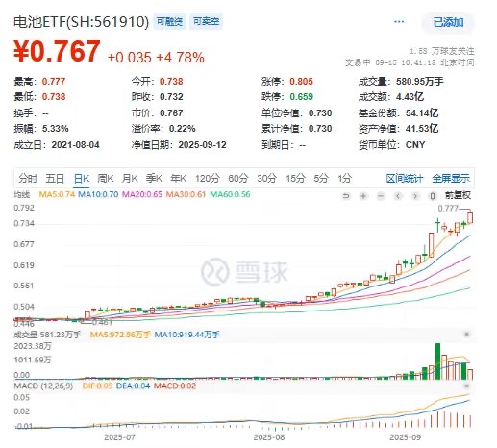Close the volume indicator panel
This screenshot has width=497, height=448.
tap(466, 335)
